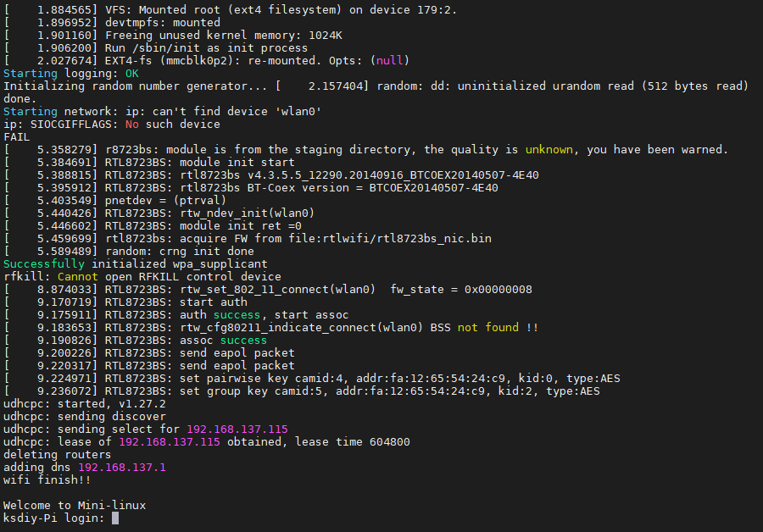Click the 'done.' line

20,99
